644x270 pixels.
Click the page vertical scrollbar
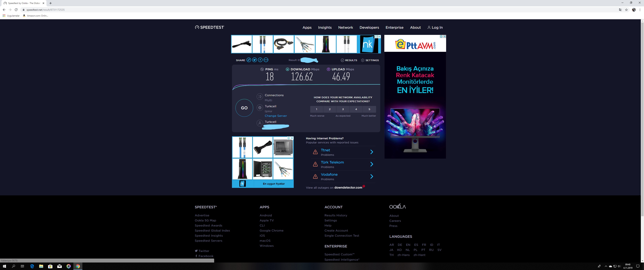642,119
